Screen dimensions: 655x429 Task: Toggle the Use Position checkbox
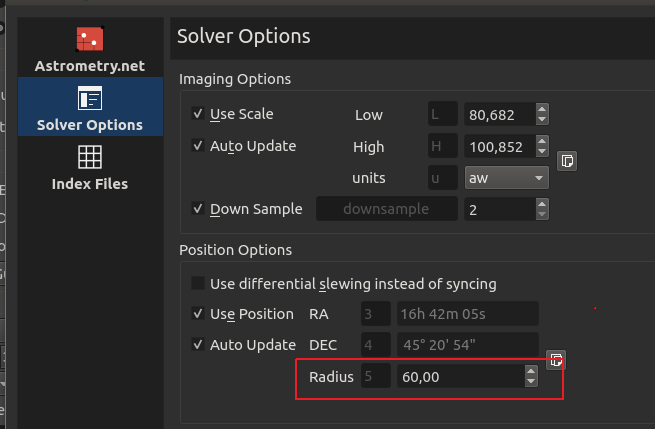[x=198, y=314]
